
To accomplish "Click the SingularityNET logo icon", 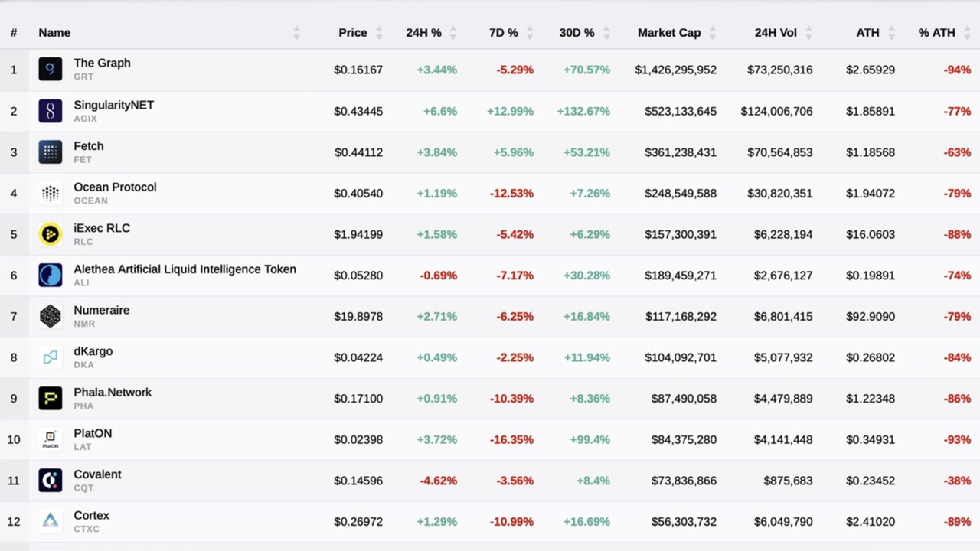I will pos(50,110).
